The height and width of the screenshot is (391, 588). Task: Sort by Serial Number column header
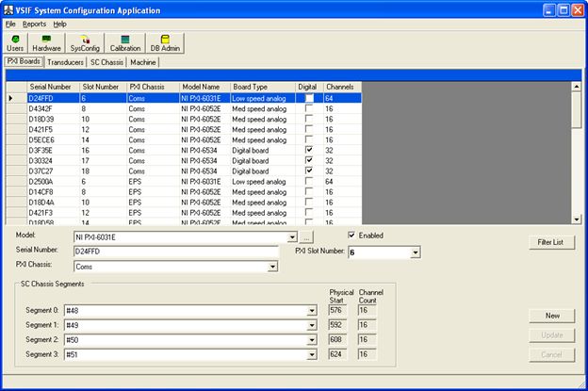pos(53,87)
